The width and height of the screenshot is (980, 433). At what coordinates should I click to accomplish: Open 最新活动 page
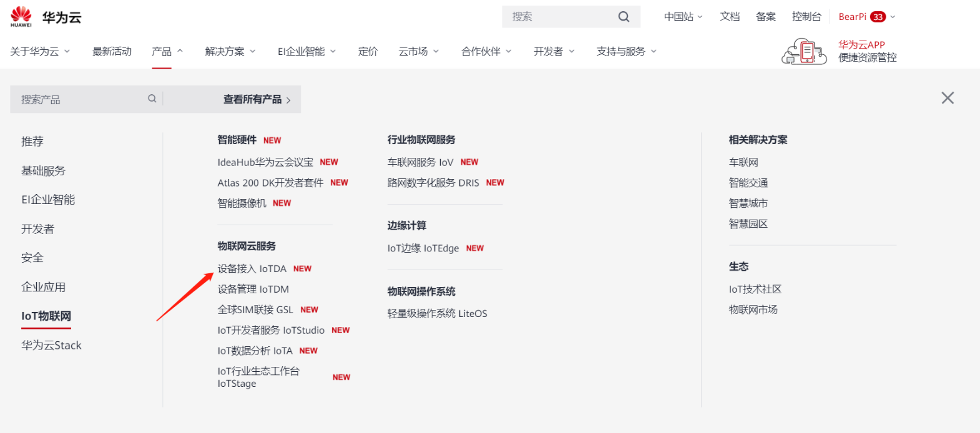tap(112, 51)
